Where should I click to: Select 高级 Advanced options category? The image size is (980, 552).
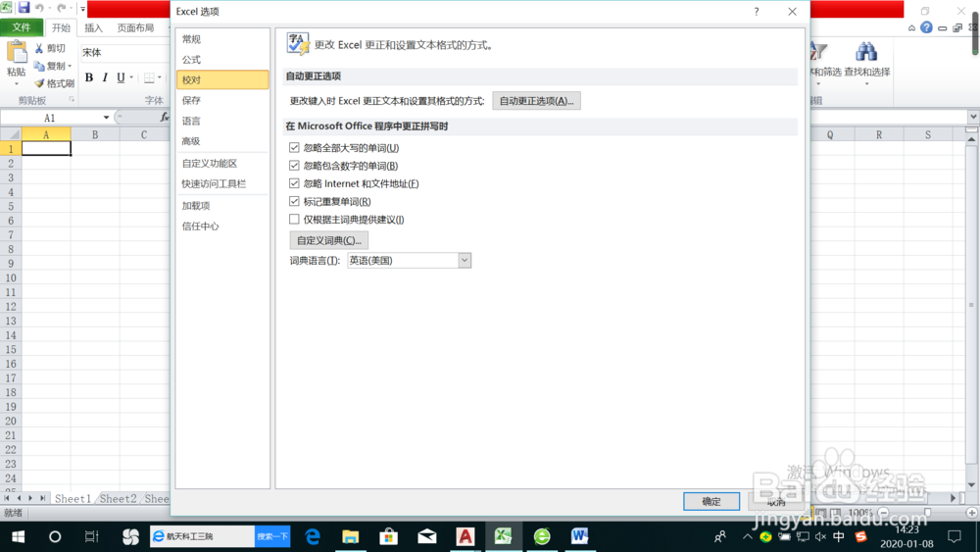222,141
